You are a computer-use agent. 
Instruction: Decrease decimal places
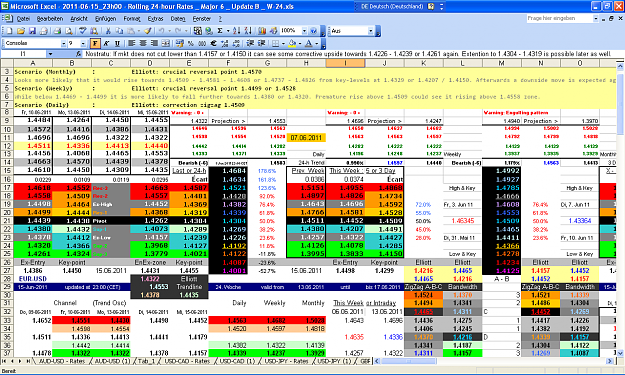coord(236,43)
